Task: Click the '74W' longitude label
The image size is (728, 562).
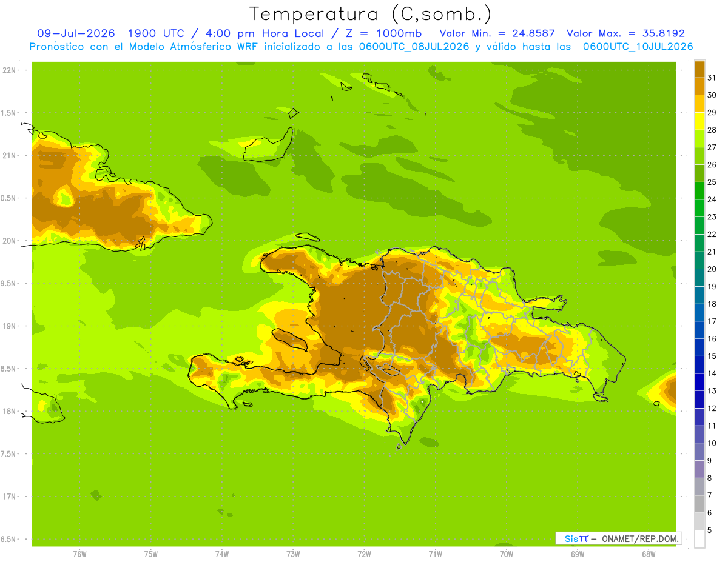Action: coord(222,554)
